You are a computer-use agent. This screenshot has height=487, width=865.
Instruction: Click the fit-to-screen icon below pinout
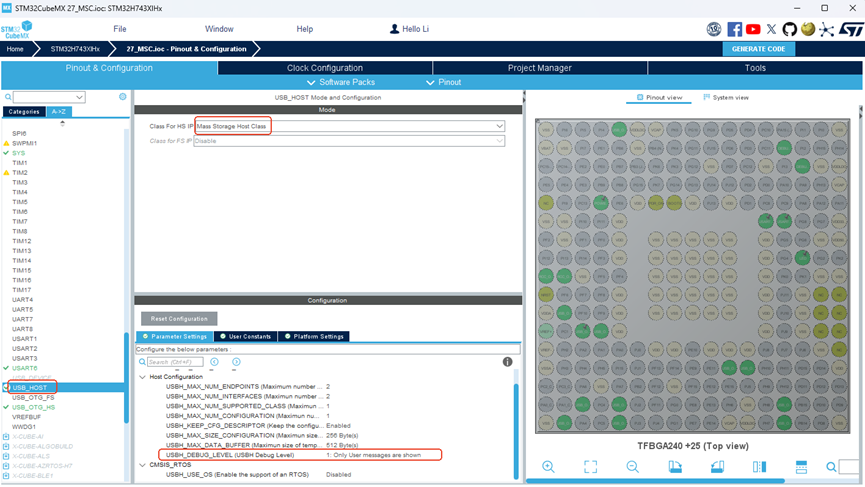click(x=590, y=467)
